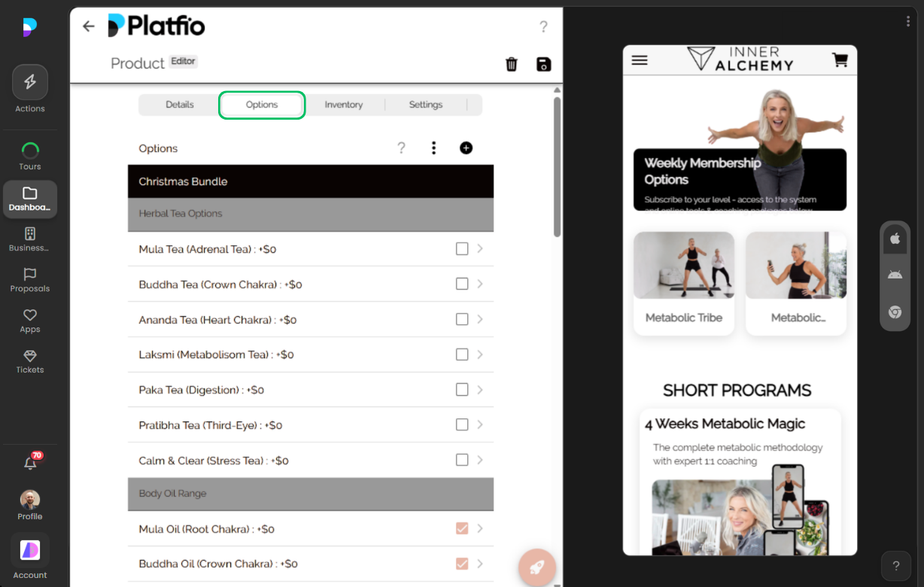
Task: Open the shopping cart in preview
Action: point(840,60)
